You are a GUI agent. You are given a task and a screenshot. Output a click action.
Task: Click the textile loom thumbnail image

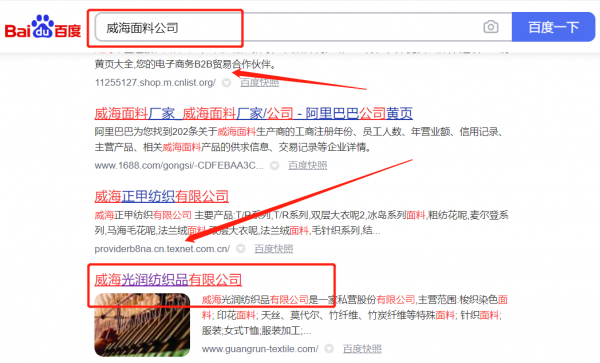tap(142, 325)
